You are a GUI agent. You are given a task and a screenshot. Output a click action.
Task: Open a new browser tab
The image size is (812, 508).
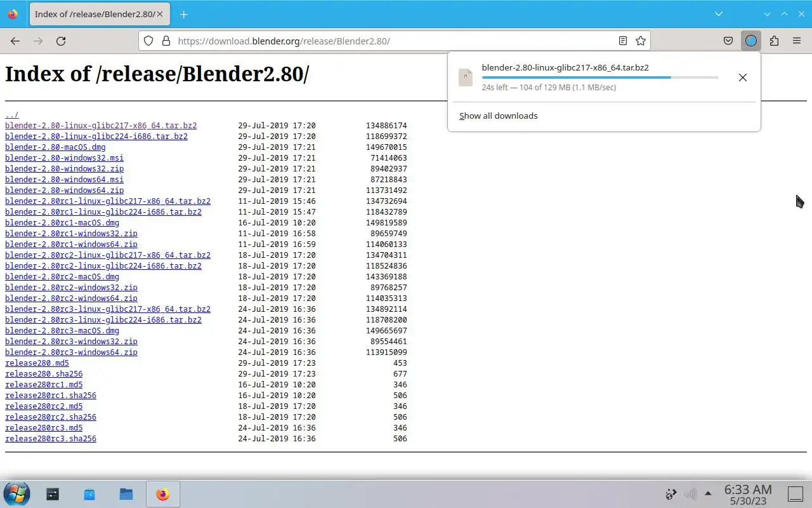[183, 14]
